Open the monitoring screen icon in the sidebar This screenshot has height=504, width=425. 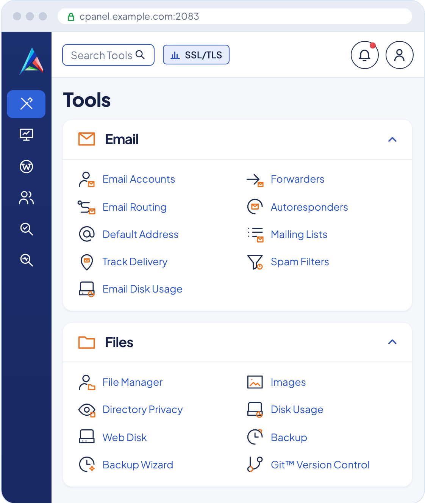(27, 135)
